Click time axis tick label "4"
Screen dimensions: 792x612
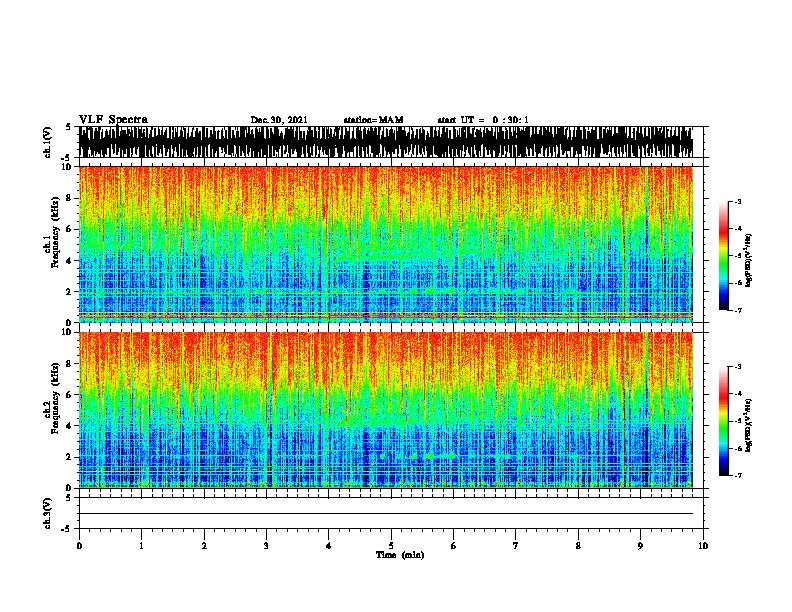(328, 546)
